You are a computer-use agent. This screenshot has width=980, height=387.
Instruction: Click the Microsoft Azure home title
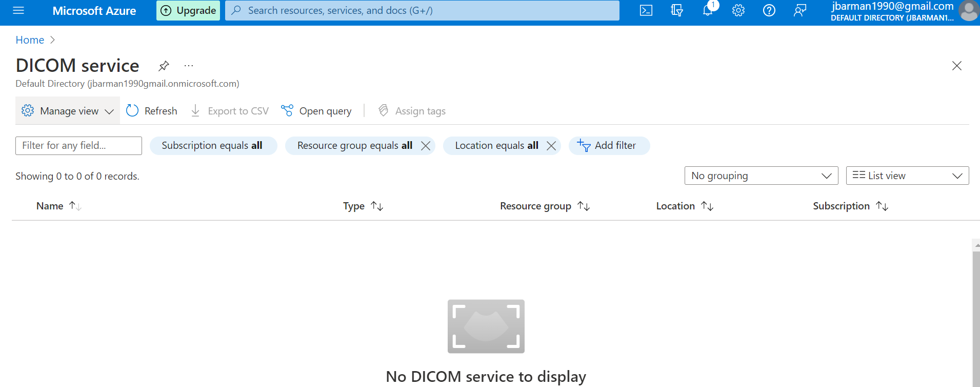94,11
